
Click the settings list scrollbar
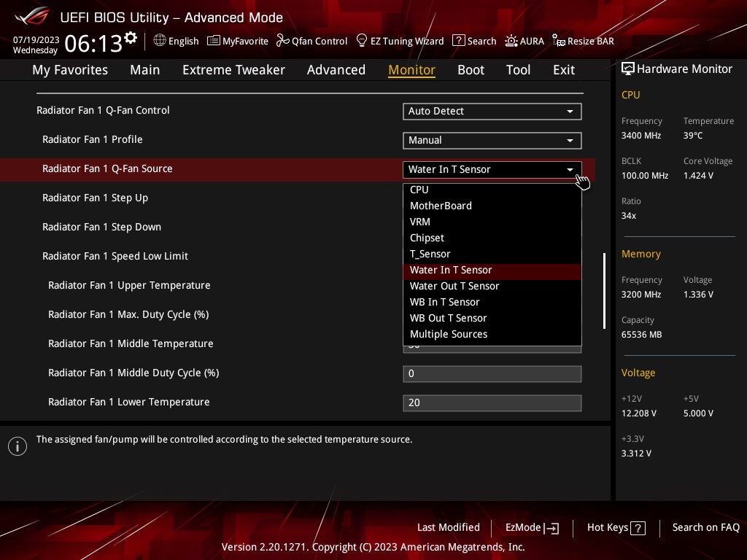click(604, 290)
